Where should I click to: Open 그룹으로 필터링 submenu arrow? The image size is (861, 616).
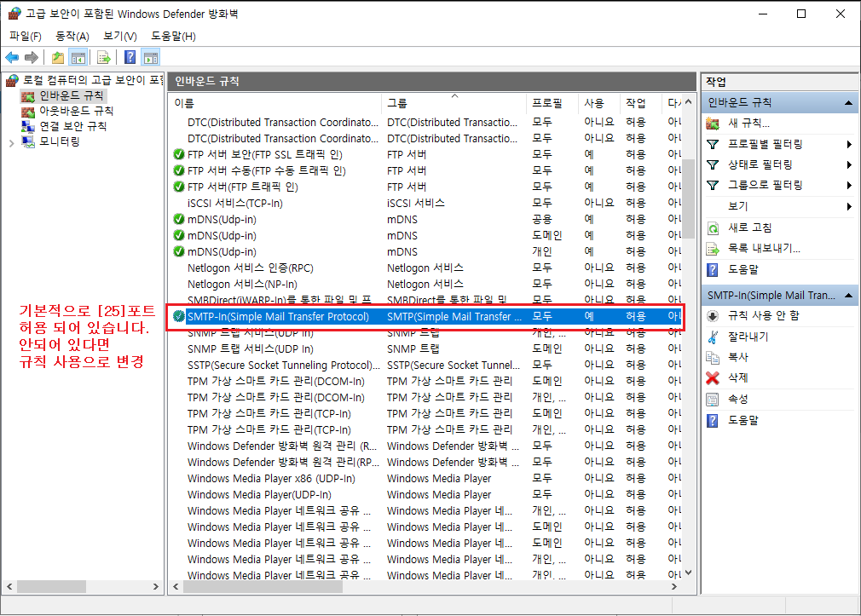[x=849, y=186]
